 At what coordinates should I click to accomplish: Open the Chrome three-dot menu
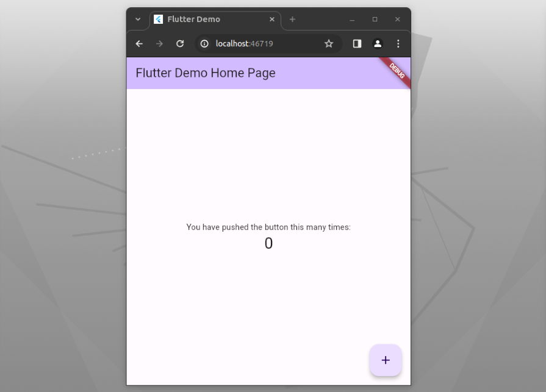point(398,44)
